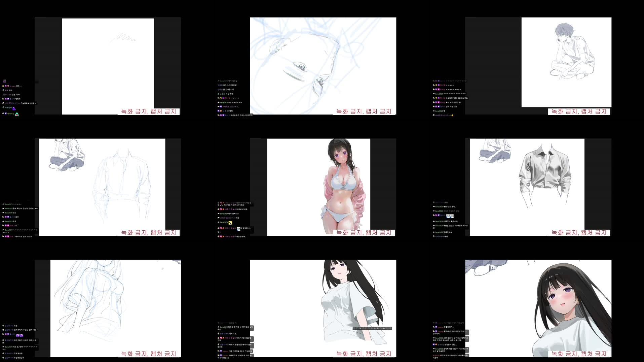Click the white cloud badge beside Bena0929
The image size is (644, 362).
tap(219, 213)
